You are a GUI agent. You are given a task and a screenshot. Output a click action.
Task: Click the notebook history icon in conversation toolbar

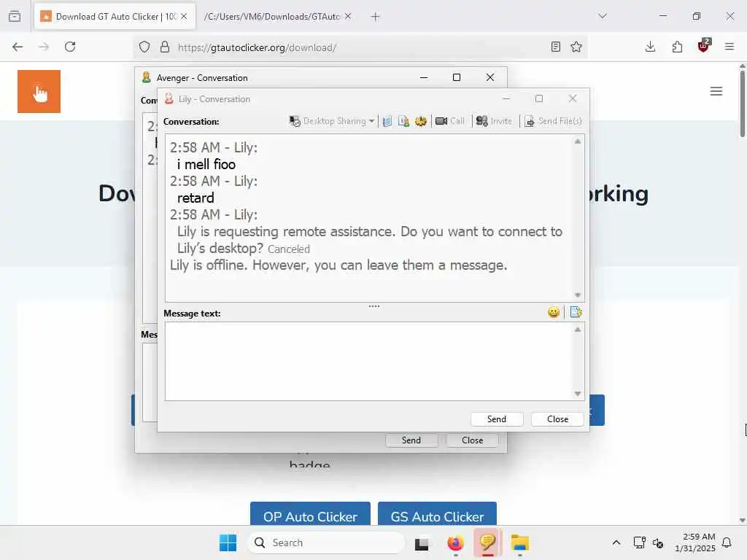click(x=387, y=121)
